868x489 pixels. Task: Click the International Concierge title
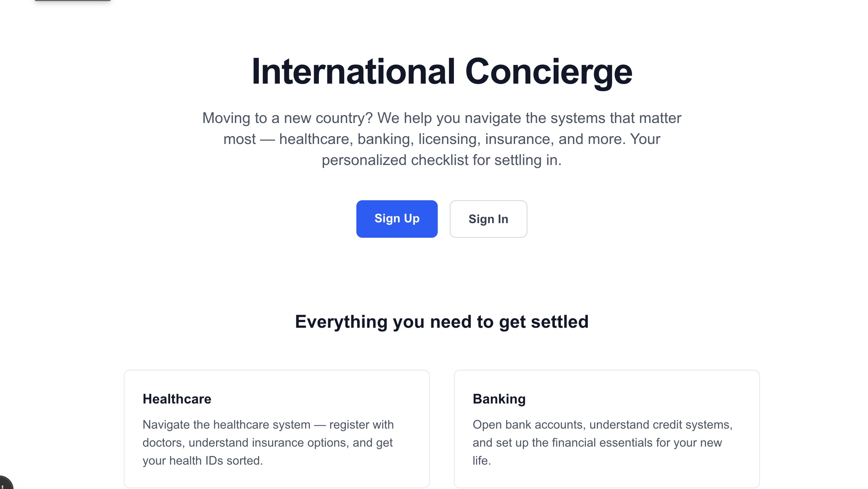pos(442,71)
